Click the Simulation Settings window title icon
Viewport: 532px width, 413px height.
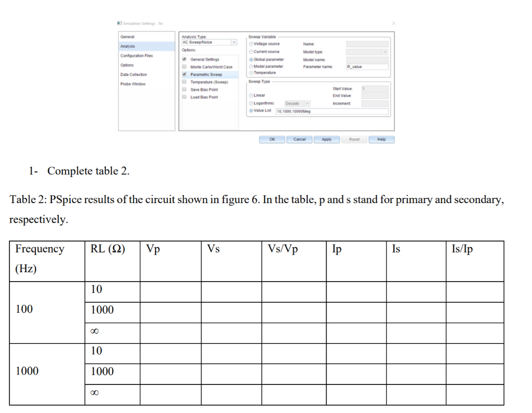pos(119,23)
